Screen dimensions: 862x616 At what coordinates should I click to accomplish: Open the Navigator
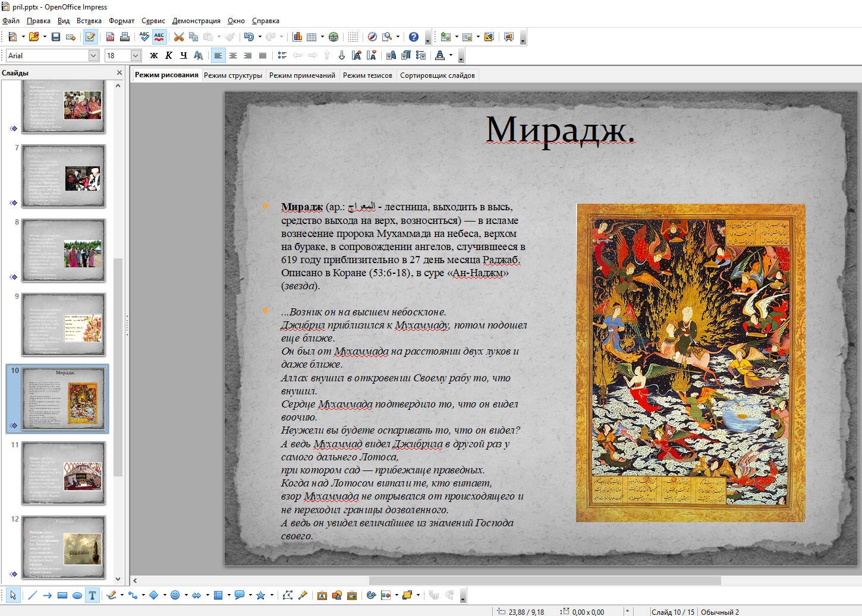[372, 37]
